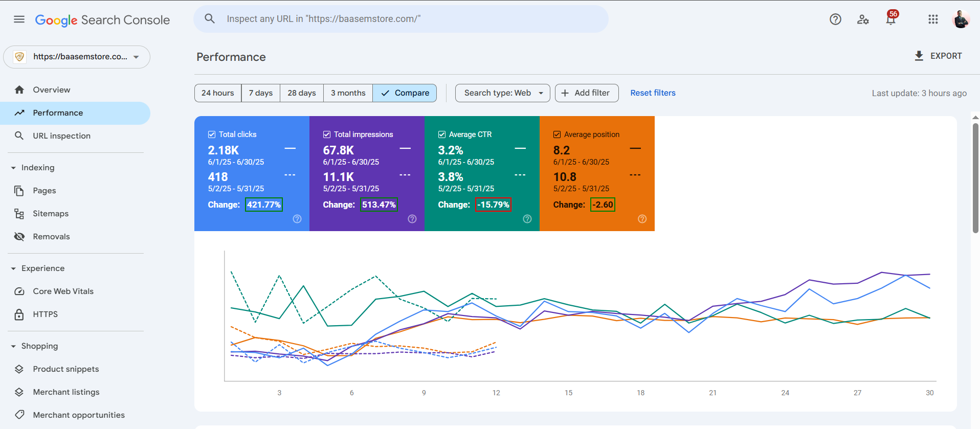
Task: Toggle the Total impressions checkbox
Action: tap(327, 134)
